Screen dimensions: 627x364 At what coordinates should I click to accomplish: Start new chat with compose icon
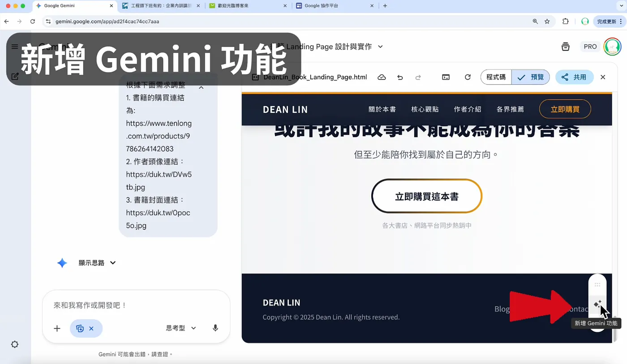15,77
